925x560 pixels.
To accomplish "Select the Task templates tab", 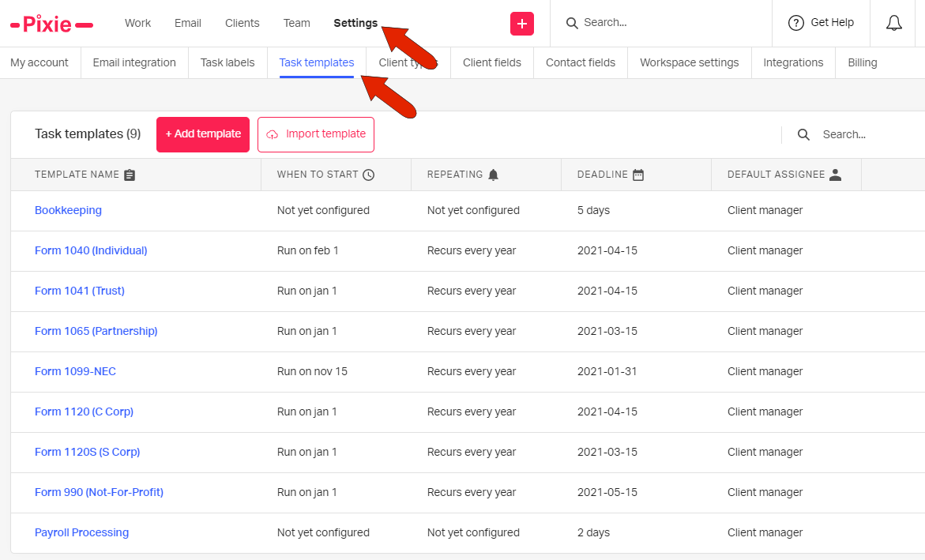I will pos(316,62).
